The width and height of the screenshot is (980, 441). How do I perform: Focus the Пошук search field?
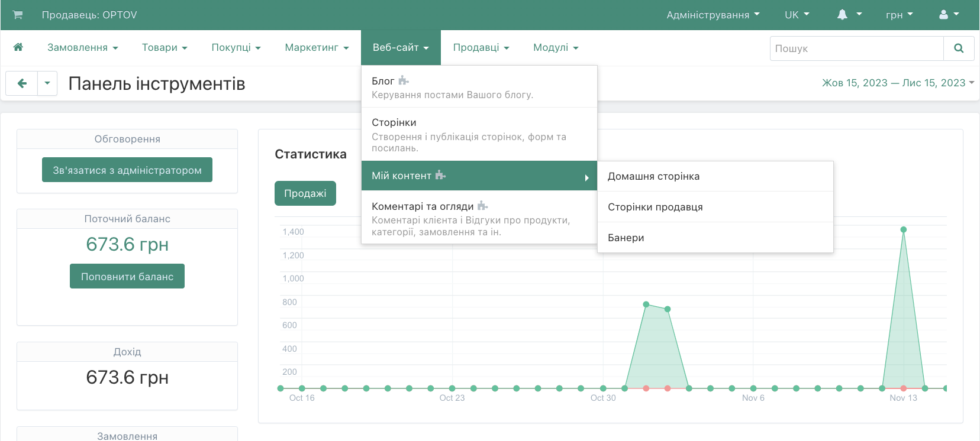[856, 48]
